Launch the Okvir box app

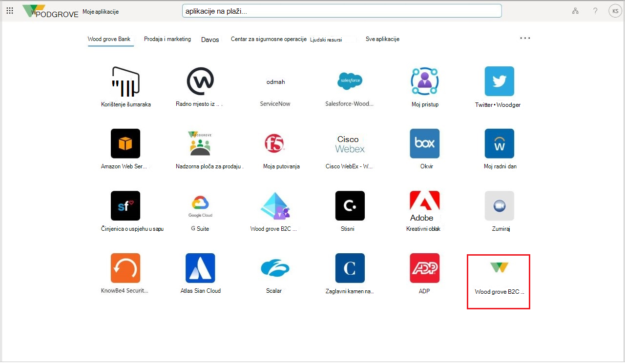[x=425, y=143]
